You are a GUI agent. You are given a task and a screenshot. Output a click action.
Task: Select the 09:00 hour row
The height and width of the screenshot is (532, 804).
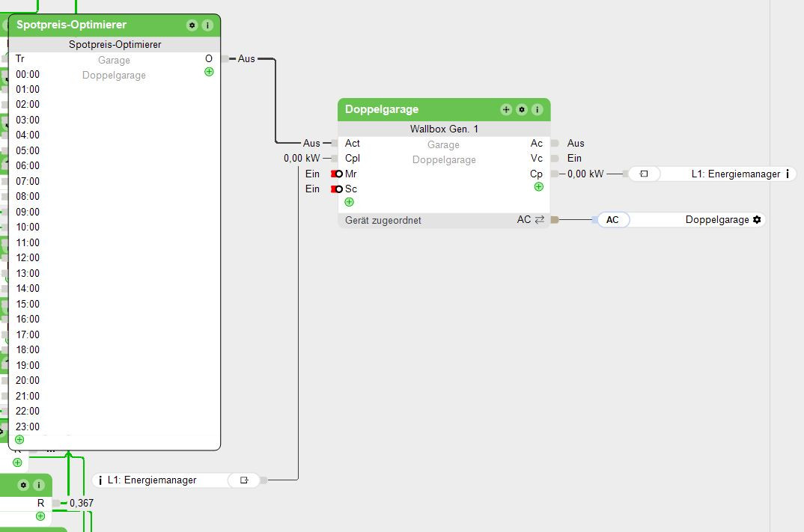(28, 212)
